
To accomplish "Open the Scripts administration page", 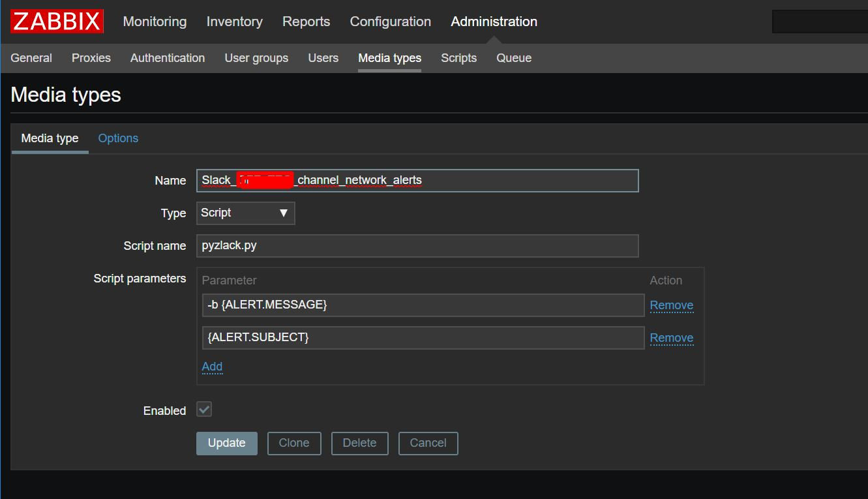I will pyautogui.click(x=458, y=58).
